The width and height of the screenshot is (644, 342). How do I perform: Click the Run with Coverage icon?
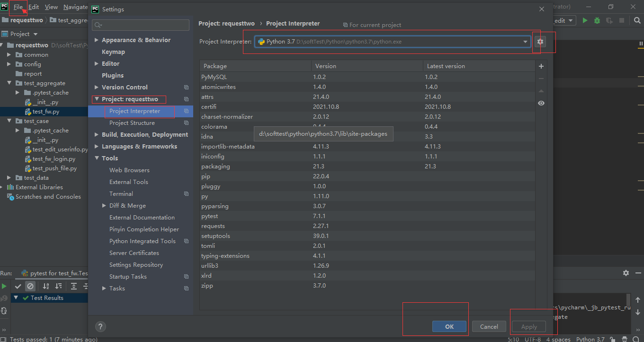tap(609, 20)
